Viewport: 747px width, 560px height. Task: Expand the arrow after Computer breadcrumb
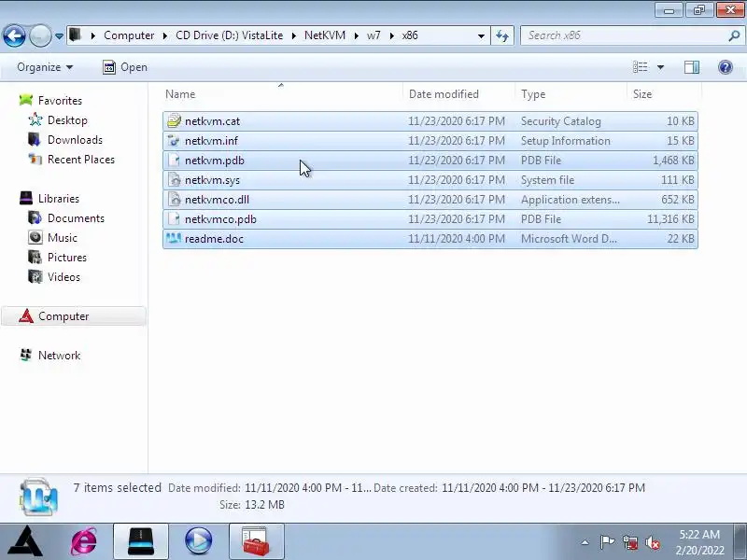(x=165, y=35)
